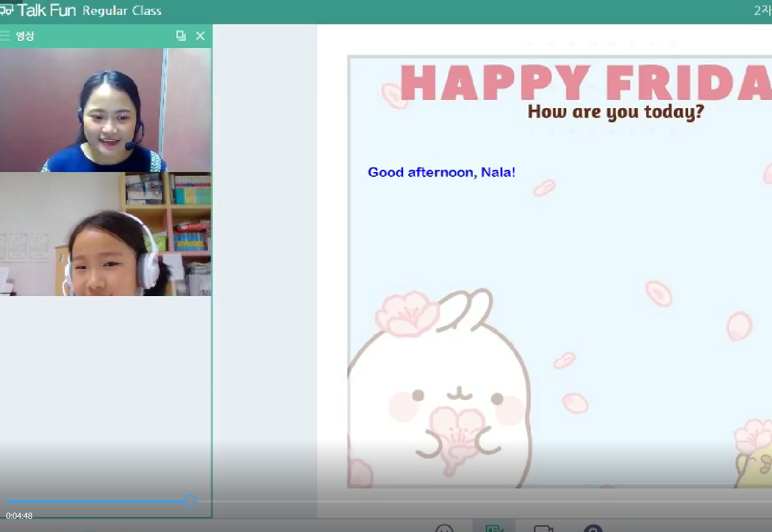Click the white bunny character on slide
This screenshot has width=772, height=532.
(441, 397)
